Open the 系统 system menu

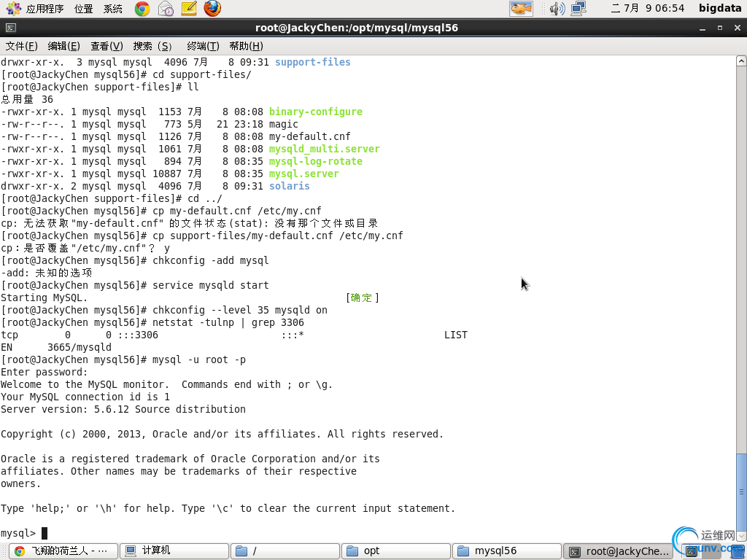pos(113,9)
